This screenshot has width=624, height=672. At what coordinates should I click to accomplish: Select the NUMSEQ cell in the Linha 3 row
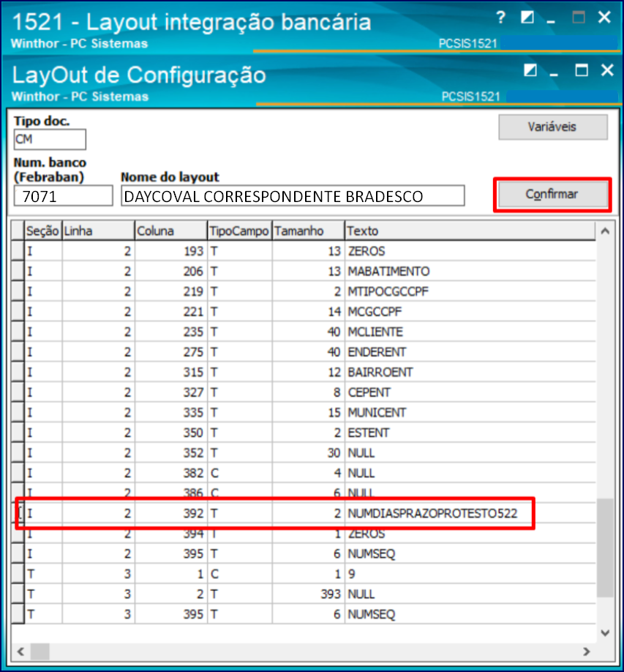pos(470,614)
